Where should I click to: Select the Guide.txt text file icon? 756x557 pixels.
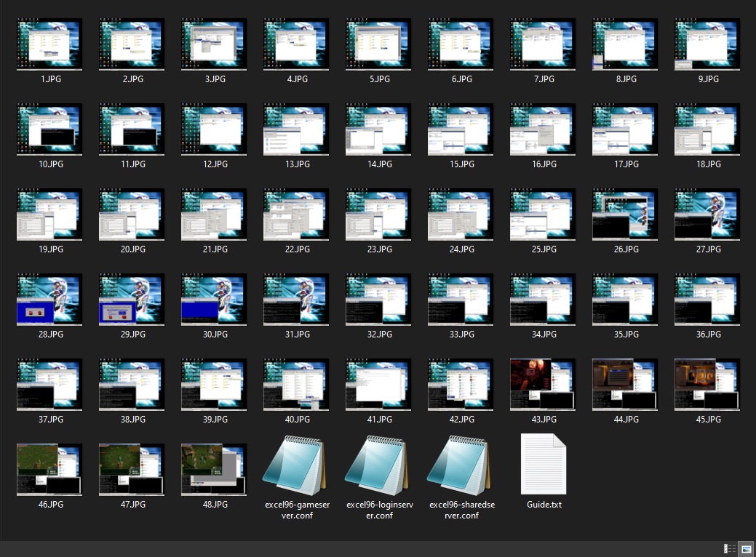(x=544, y=464)
